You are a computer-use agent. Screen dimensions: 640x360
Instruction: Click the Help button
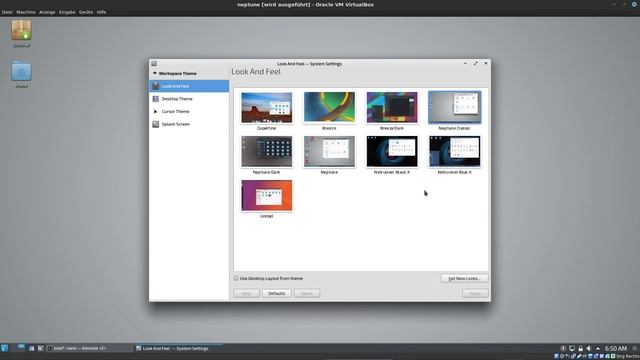pos(247,293)
